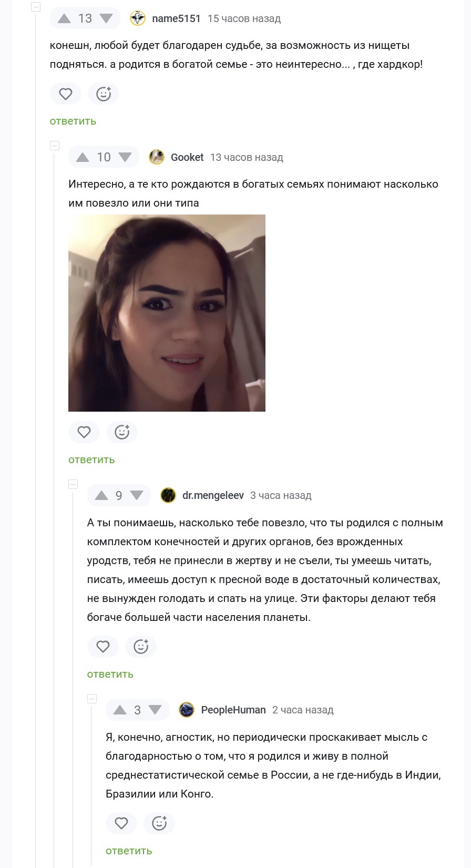471x868 pixels.
Task: Reply to name5151's comment
Action: coord(73,121)
